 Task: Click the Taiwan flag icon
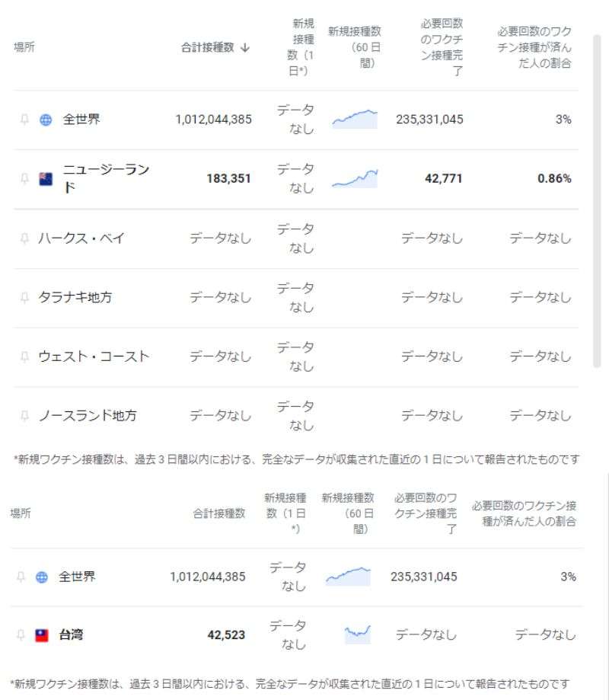(x=42, y=634)
